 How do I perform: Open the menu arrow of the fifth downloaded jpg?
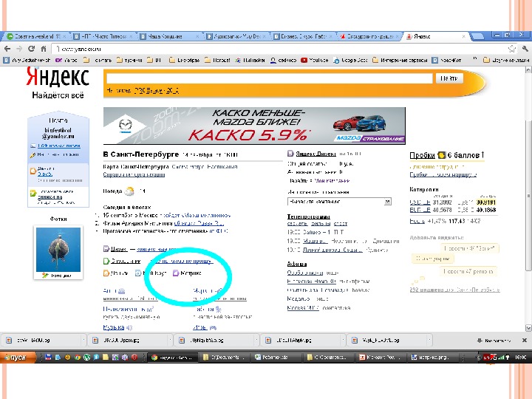point(429,340)
